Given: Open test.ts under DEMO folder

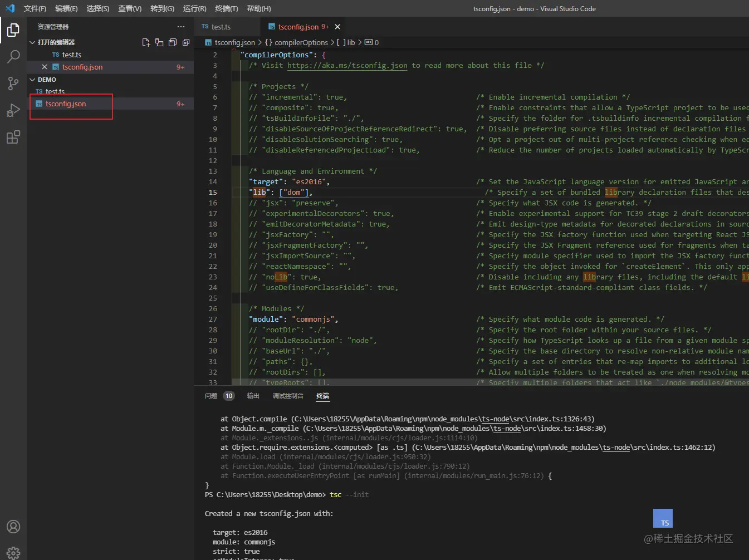Looking at the screenshot, I should pyautogui.click(x=110, y=91).
